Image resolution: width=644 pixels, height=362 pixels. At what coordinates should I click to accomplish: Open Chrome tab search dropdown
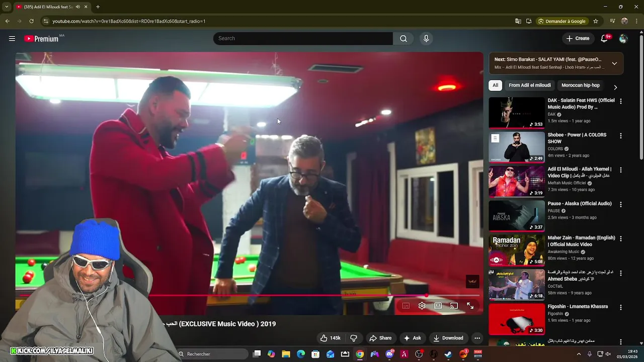(6, 7)
